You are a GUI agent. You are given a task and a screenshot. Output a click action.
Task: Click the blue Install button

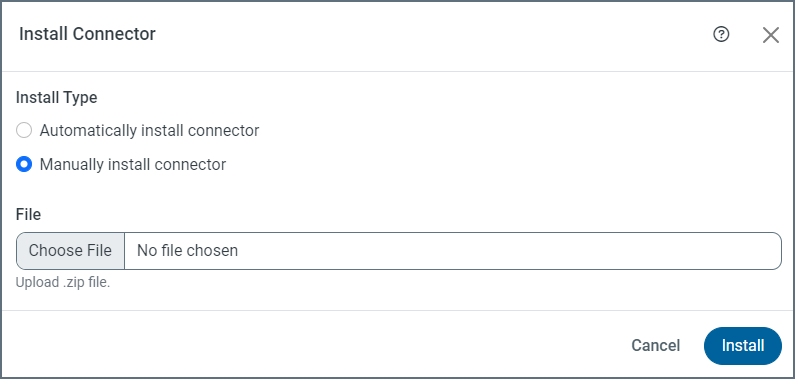click(743, 346)
